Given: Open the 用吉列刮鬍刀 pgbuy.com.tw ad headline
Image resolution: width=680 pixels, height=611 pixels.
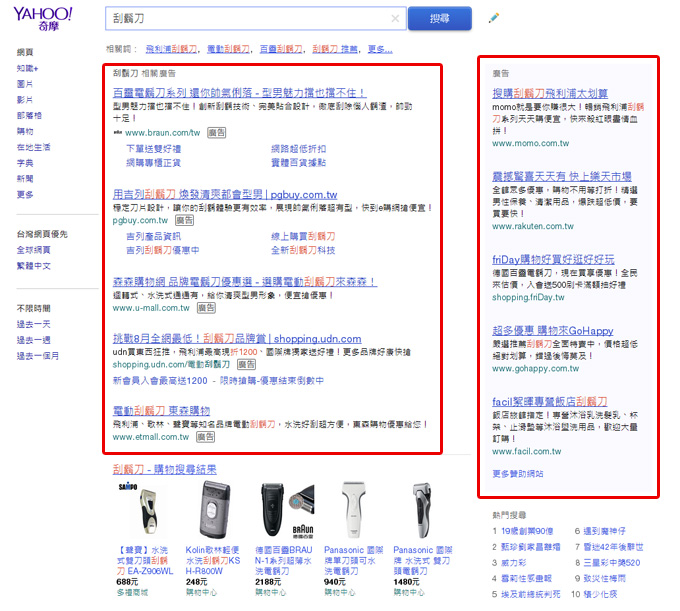Looking at the screenshot, I should click(x=225, y=195).
